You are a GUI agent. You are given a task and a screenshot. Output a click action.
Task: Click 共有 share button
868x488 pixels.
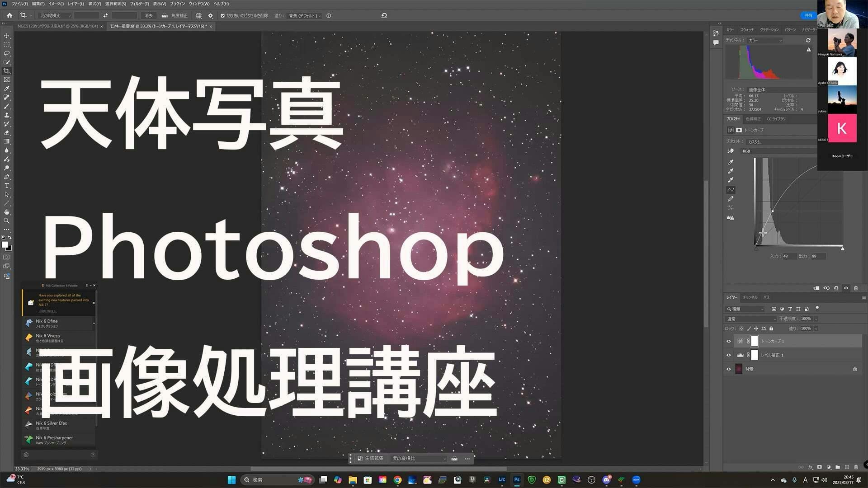coord(808,15)
